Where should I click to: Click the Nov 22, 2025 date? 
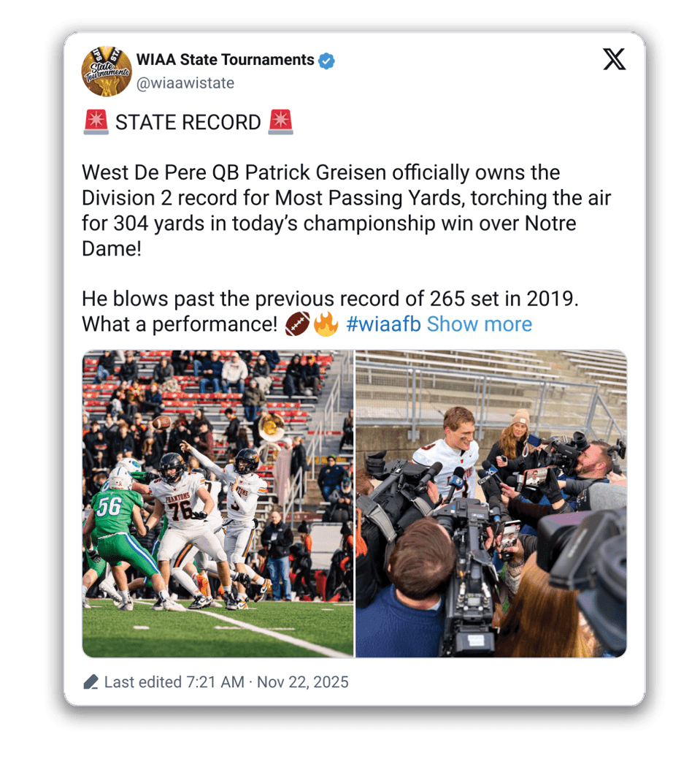303,681
